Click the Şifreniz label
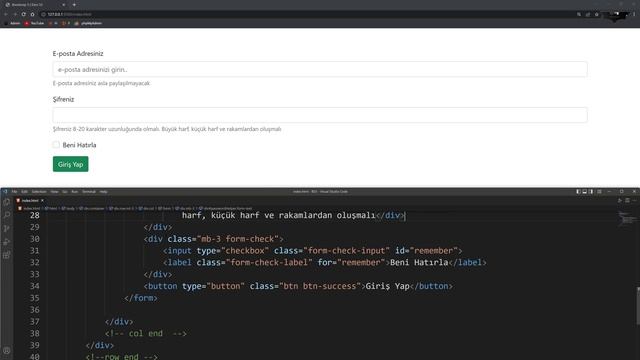640x360 pixels. point(63,99)
